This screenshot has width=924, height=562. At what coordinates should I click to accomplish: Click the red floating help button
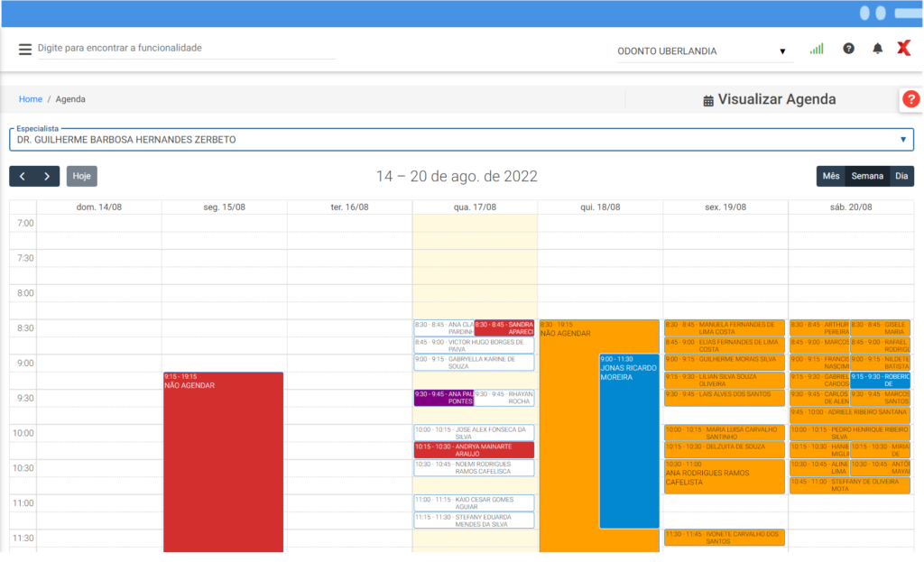tap(910, 99)
